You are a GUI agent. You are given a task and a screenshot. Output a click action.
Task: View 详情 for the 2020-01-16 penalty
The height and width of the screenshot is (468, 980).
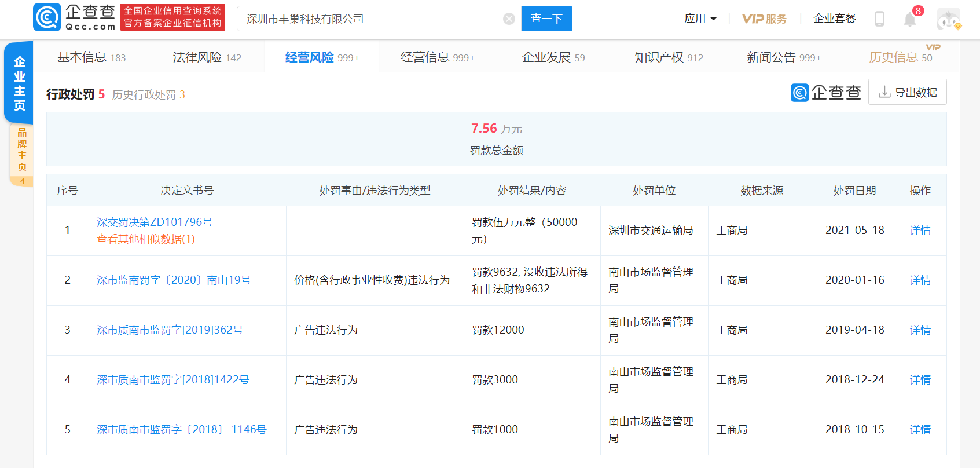click(x=920, y=280)
